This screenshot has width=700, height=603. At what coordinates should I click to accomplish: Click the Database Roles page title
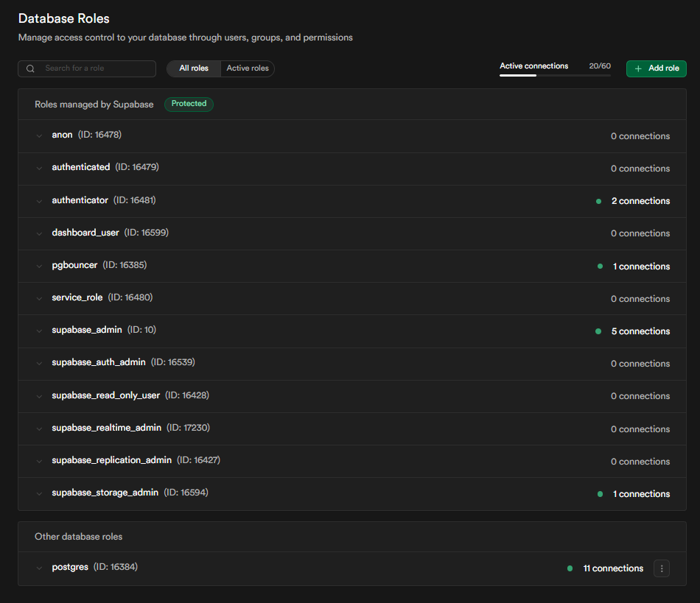click(x=64, y=18)
